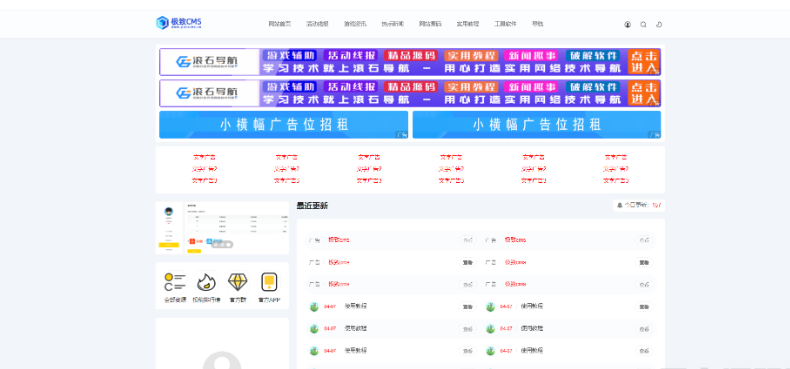Toggle dark mode moon icon
Screen dimensions: 790x369
pyautogui.click(x=659, y=24)
